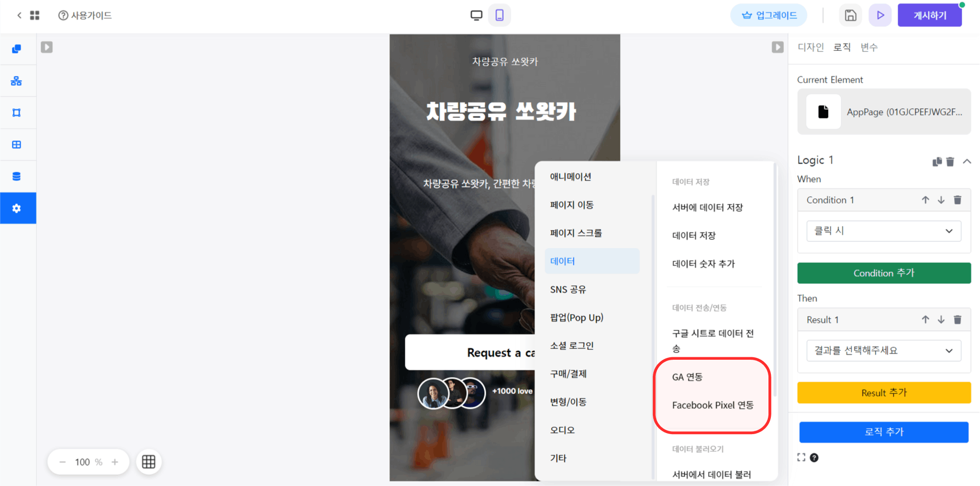Click the preview play button
The height and width of the screenshot is (486, 980).
pos(880,15)
